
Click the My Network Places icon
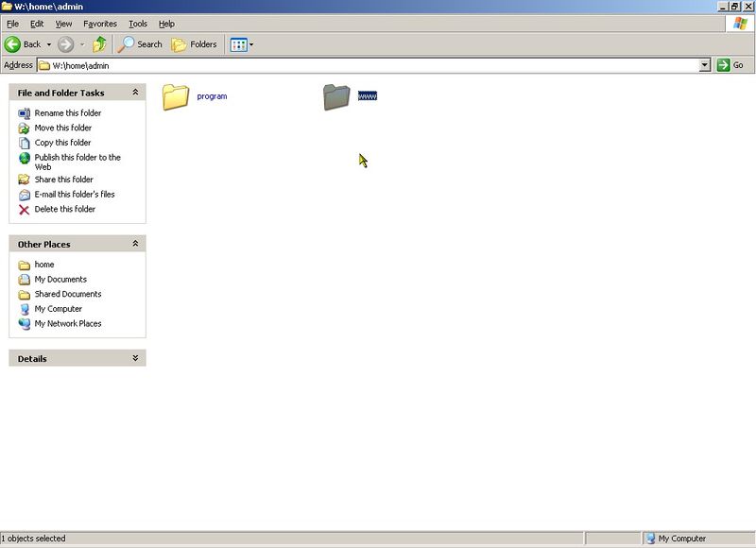pos(25,324)
